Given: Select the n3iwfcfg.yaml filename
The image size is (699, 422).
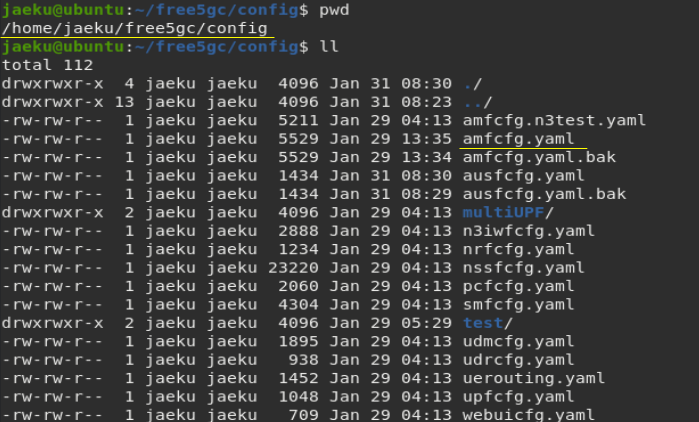Looking at the screenshot, I should (x=529, y=231).
